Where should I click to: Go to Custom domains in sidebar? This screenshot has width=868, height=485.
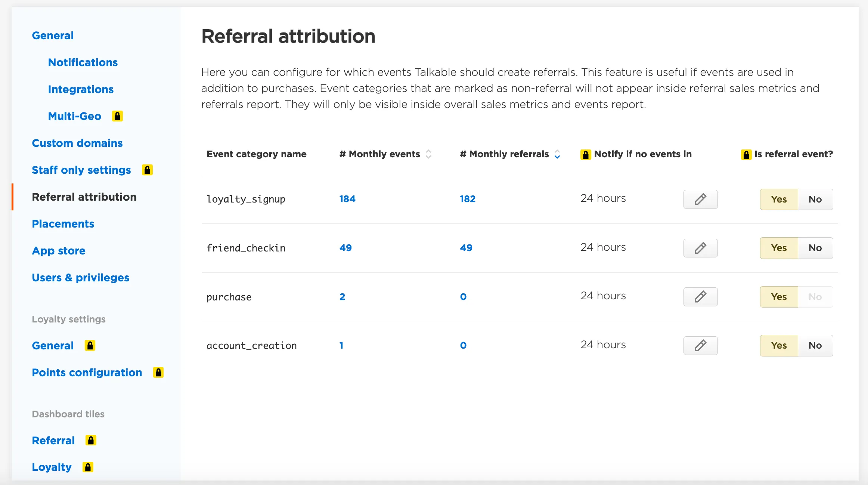[77, 143]
